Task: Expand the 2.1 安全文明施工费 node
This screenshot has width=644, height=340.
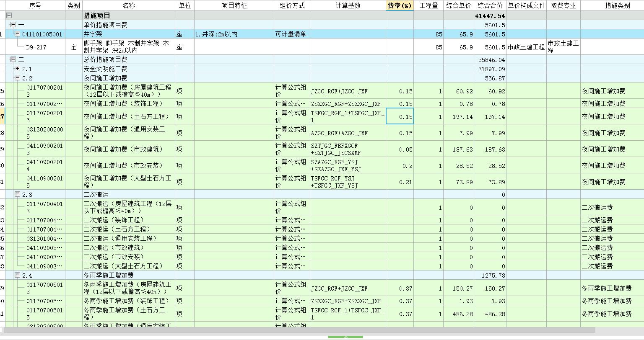Action: tap(17, 69)
